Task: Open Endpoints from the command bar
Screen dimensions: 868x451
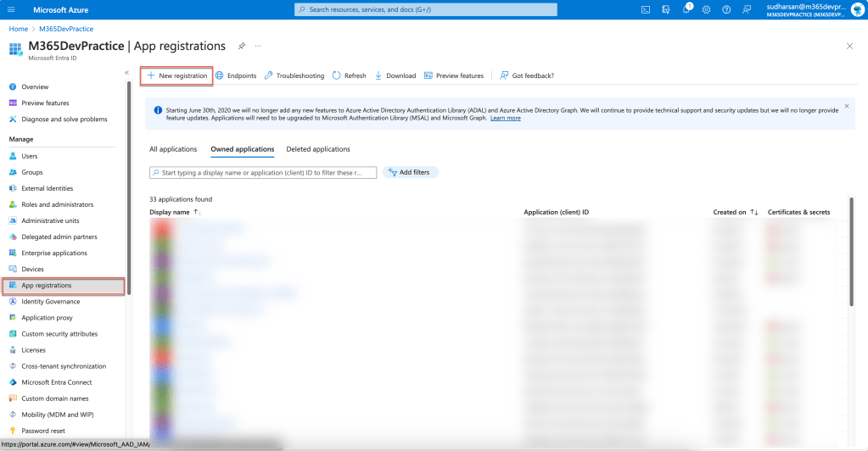Action: pyautogui.click(x=236, y=75)
